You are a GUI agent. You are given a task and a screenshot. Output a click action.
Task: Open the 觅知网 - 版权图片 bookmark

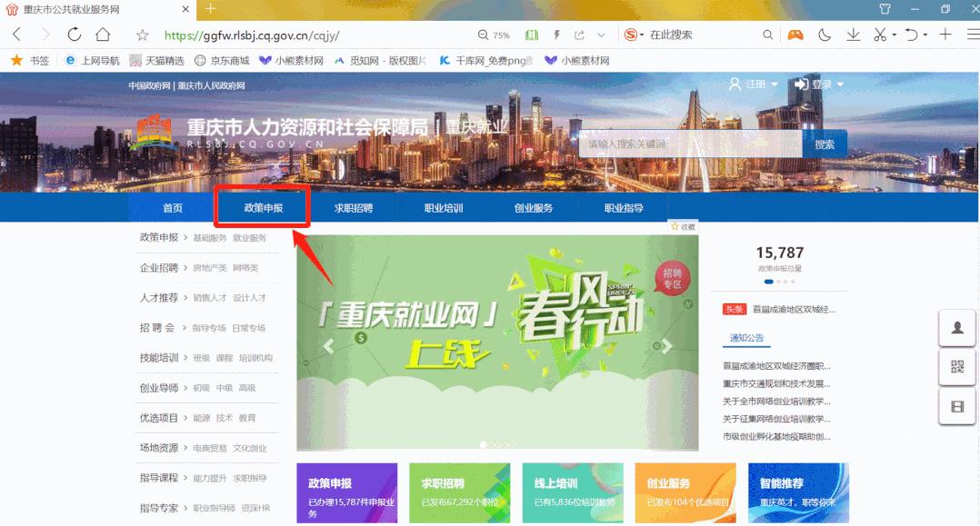[x=380, y=61]
